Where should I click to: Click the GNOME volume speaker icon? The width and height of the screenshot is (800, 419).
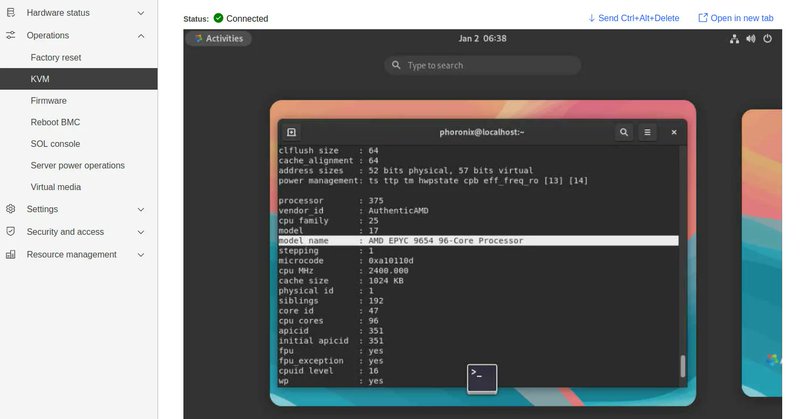751,39
